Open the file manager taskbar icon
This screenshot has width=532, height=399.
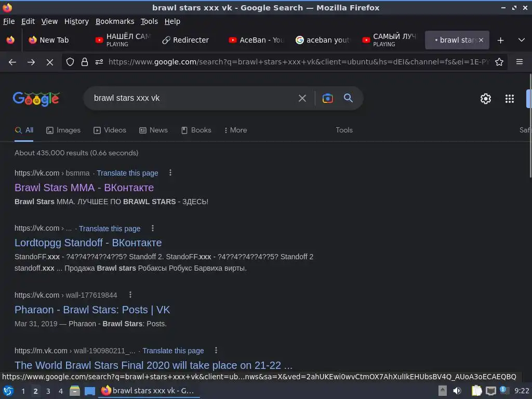[x=75, y=391]
